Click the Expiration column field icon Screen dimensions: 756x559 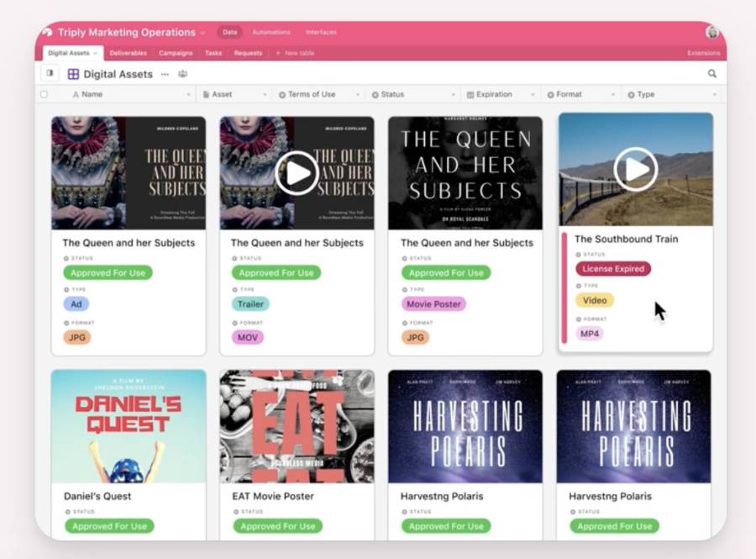click(x=470, y=95)
